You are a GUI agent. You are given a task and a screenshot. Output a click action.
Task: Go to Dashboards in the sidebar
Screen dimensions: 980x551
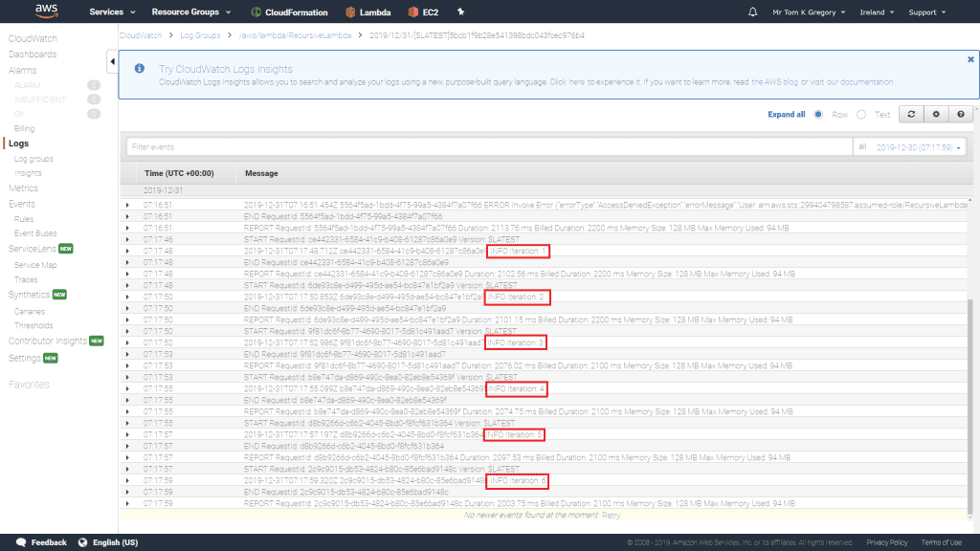click(33, 55)
